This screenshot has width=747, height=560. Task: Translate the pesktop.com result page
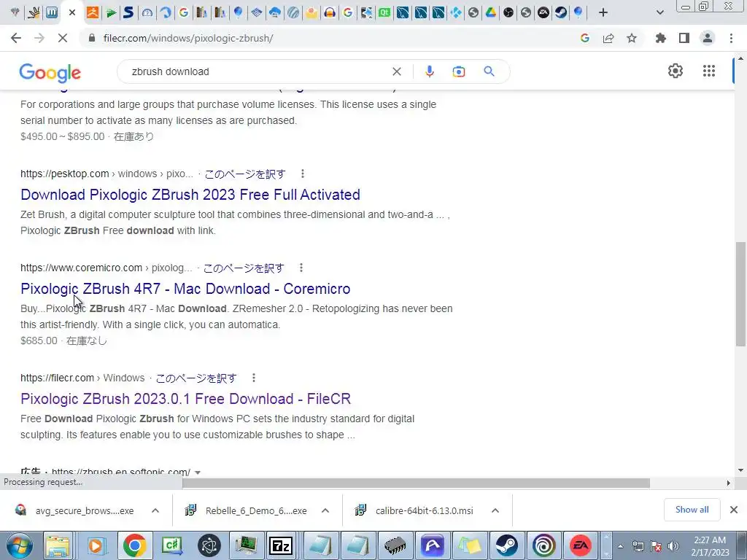click(245, 174)
